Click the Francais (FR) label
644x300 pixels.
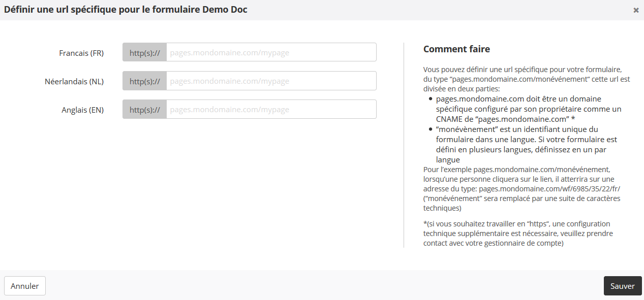[81, 53]
